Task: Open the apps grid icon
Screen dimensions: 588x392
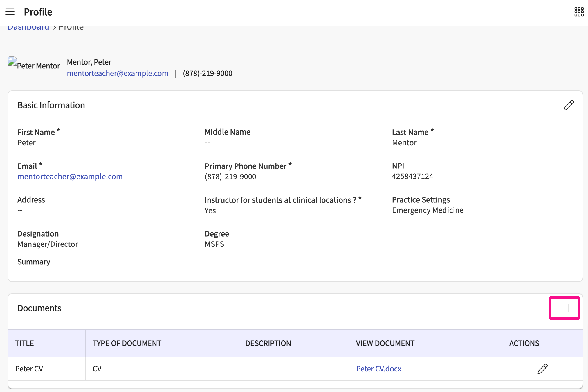Action: tap(579, 12)
